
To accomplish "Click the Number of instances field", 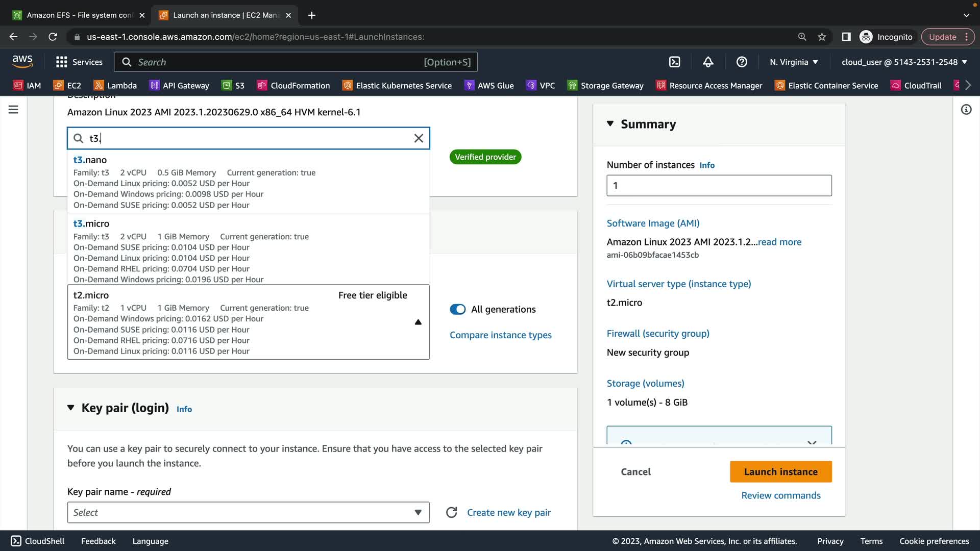I will click(x=719, y=186).
